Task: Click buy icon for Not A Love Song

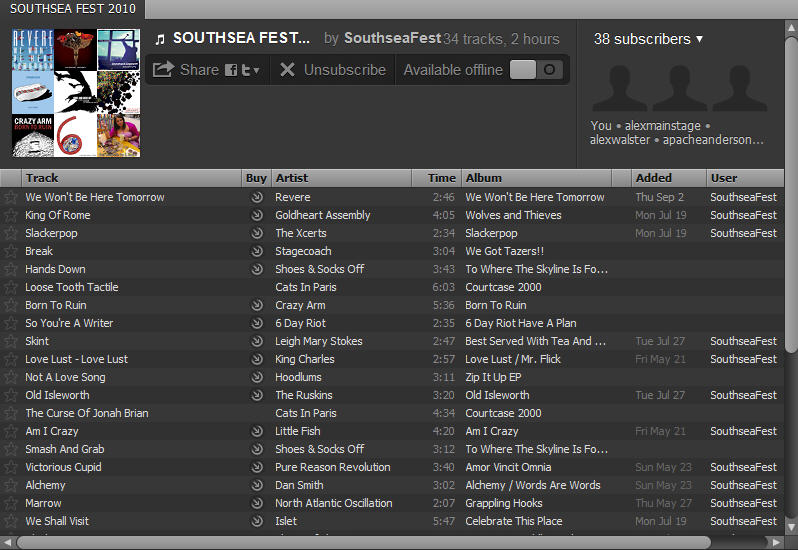Action: (x=257, y=377)
